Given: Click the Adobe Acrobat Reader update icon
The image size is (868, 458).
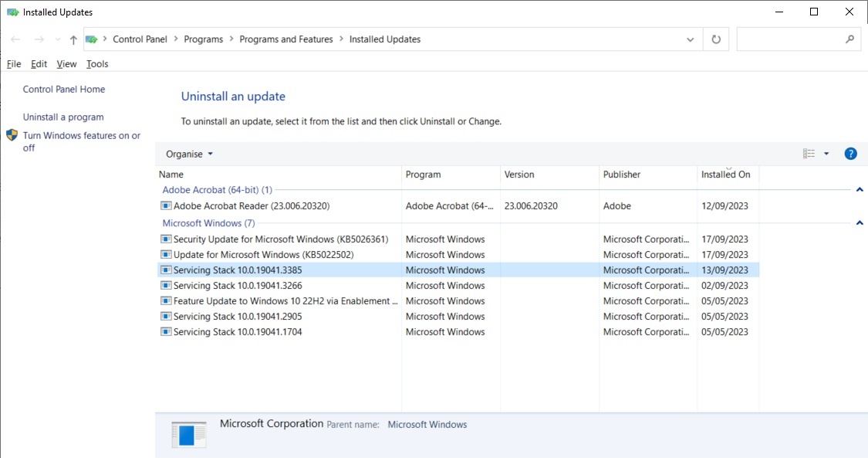Looking at the screenshot, I should [x=166, y=206].
